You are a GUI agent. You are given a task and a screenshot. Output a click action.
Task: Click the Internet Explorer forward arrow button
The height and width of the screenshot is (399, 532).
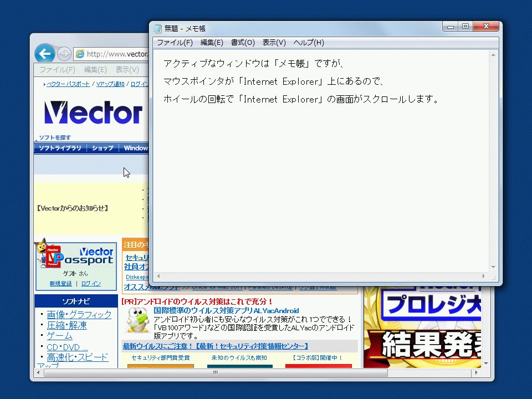pyautogui.click(x=64, y=54)
